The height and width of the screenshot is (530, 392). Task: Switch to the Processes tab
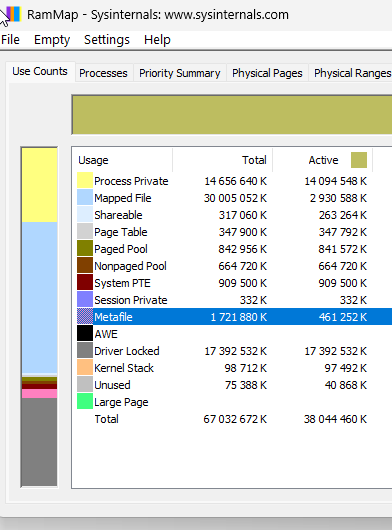pos(103,73)
